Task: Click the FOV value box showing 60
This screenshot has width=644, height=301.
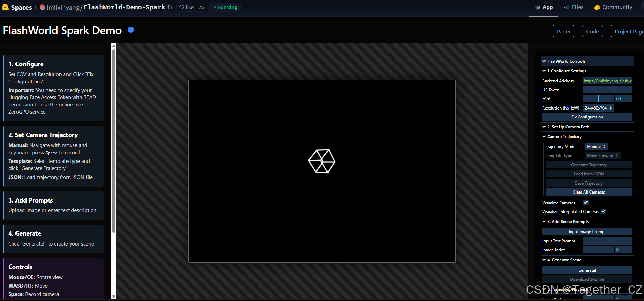Action: coord(624,98)
